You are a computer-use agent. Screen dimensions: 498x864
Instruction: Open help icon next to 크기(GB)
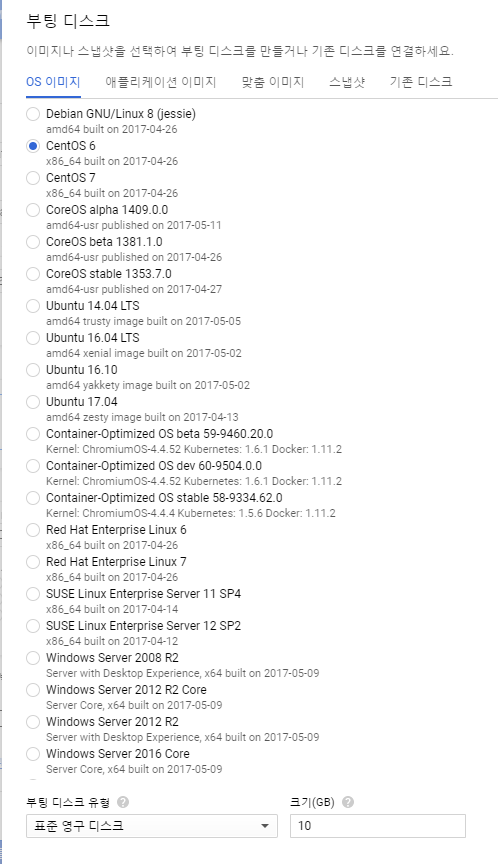click(348, 802)
